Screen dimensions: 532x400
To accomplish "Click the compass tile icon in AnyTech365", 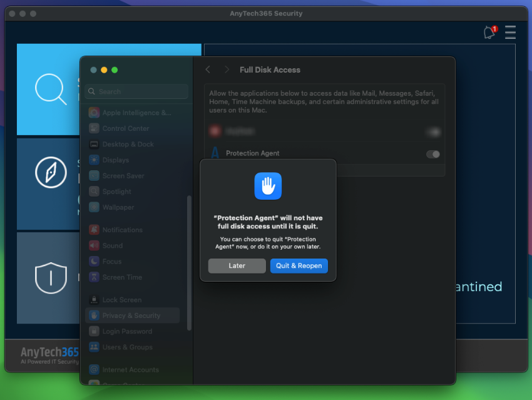I will (x=51, y=172).
